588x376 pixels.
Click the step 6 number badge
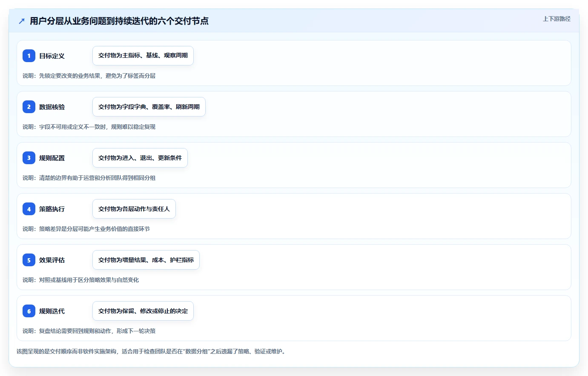click(29, 311)
